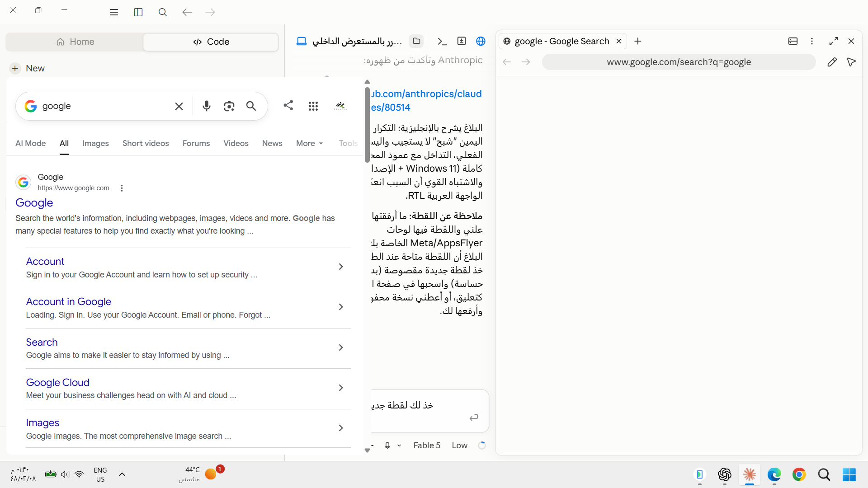Open Google Lens image search
Viewport: 868px width, 488px height.
(229, 106)
